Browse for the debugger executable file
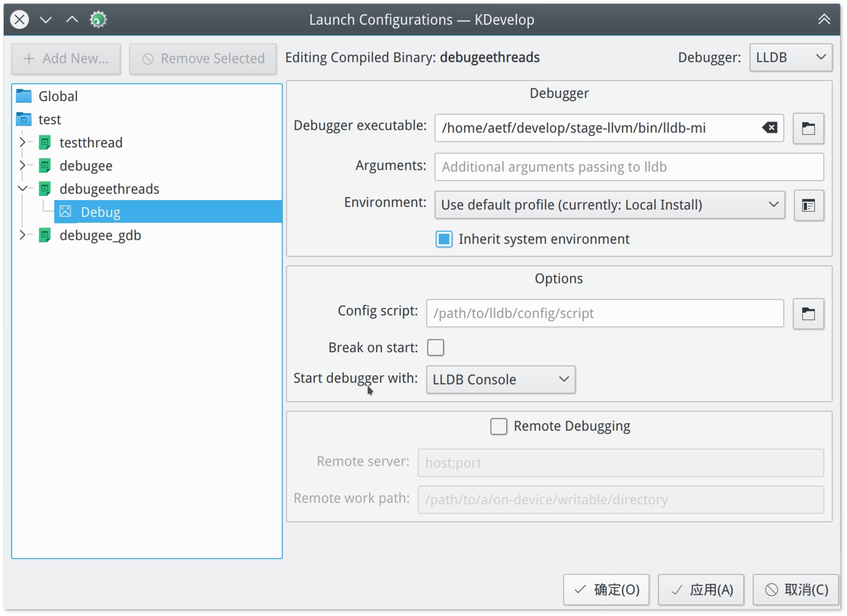847x616 pixels. [808, 129]
